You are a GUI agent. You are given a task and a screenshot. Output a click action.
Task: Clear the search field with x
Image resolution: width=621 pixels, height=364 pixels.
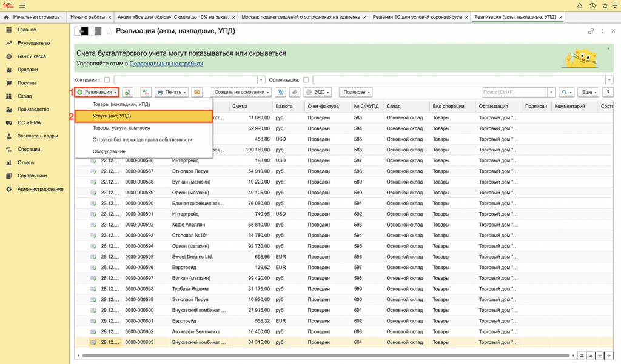[x=551, y=92]
